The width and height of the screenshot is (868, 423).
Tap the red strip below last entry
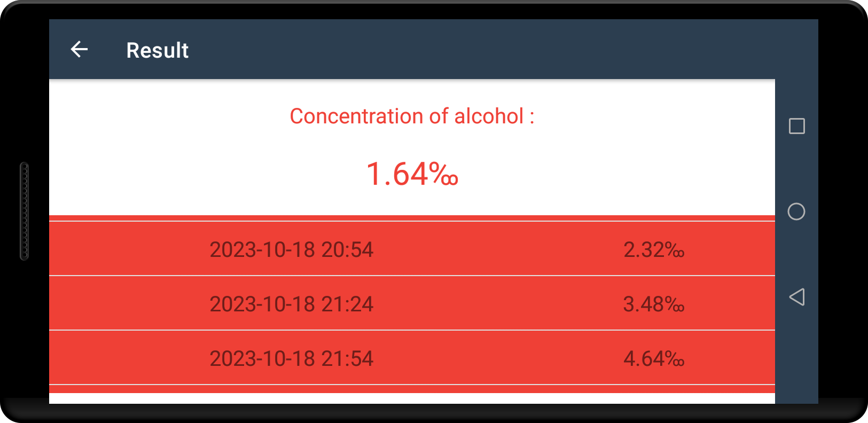coord(412,389)
